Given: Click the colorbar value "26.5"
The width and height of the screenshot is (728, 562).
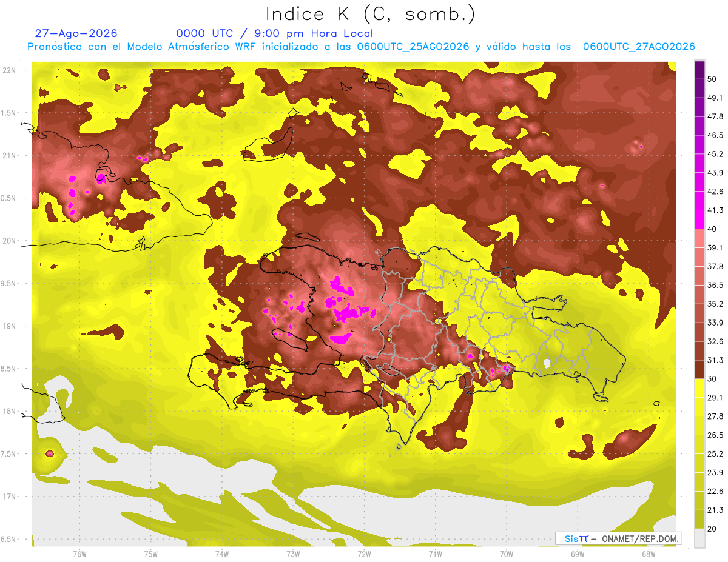Looking at the screenshot, I should click(x=715, y=435).
